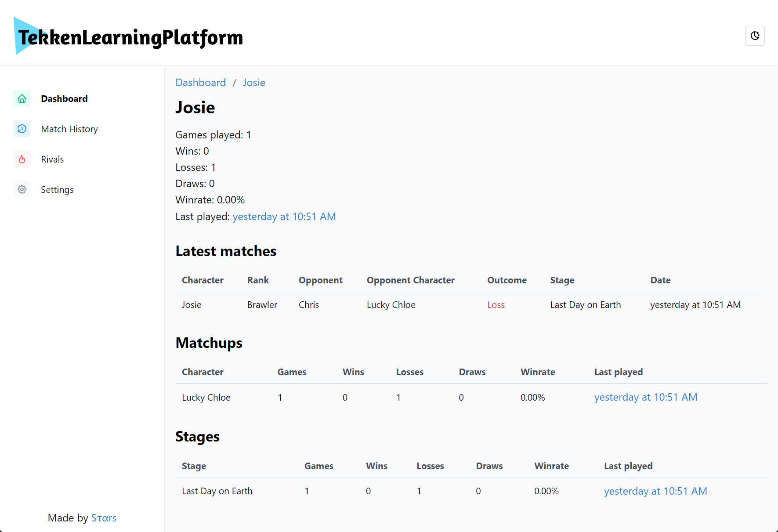Click the Opponent Character column header
The height and width of the screenshot is (532, 778).
411,280
